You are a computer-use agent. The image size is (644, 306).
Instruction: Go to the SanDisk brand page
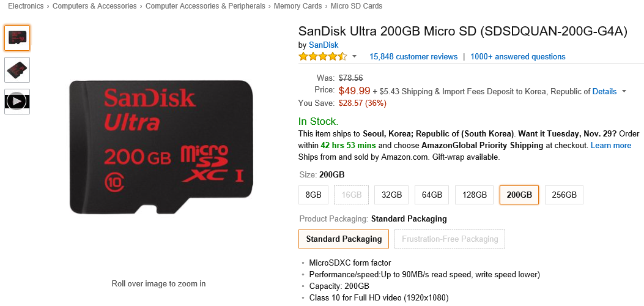pyautogui.click(x=324, y=45)
